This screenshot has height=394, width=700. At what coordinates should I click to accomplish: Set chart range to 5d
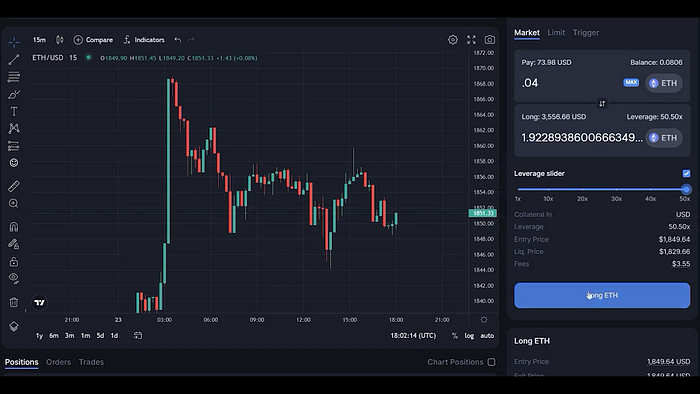pos(100,336)
